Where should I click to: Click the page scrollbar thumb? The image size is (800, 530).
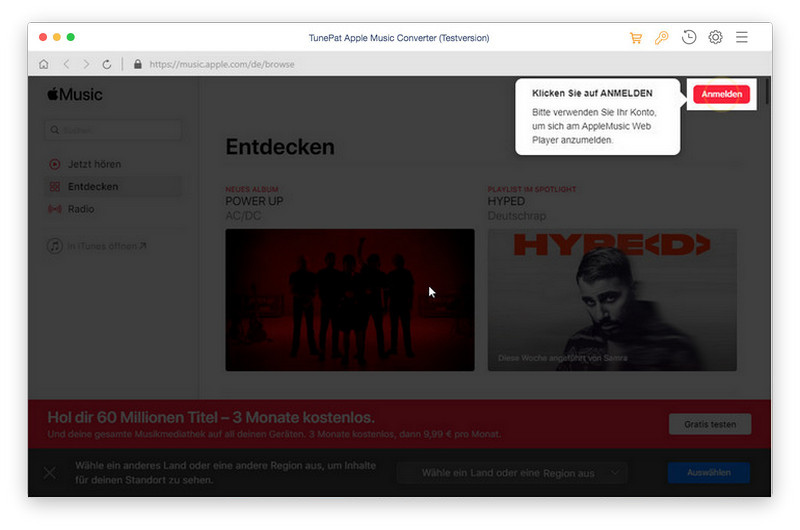pyautogui.click(x=767, y=93)
